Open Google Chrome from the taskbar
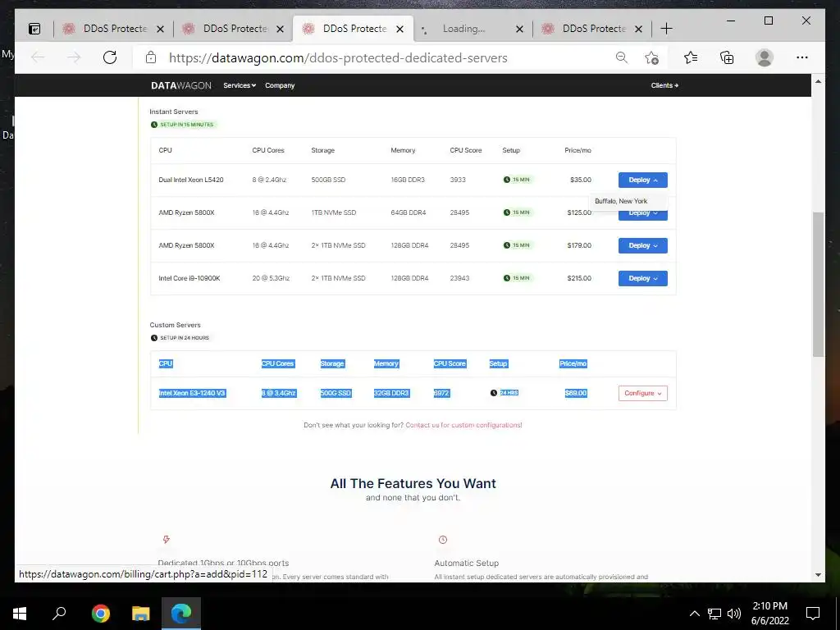Image resolution: width=840 pixels, height=630 pixels. click(101, 614)
